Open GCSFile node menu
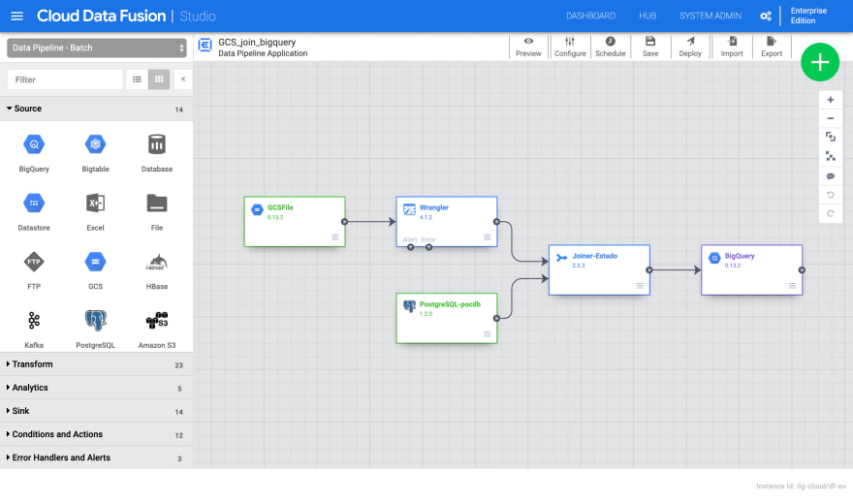853x504 pixels. (x=335, y=237)
